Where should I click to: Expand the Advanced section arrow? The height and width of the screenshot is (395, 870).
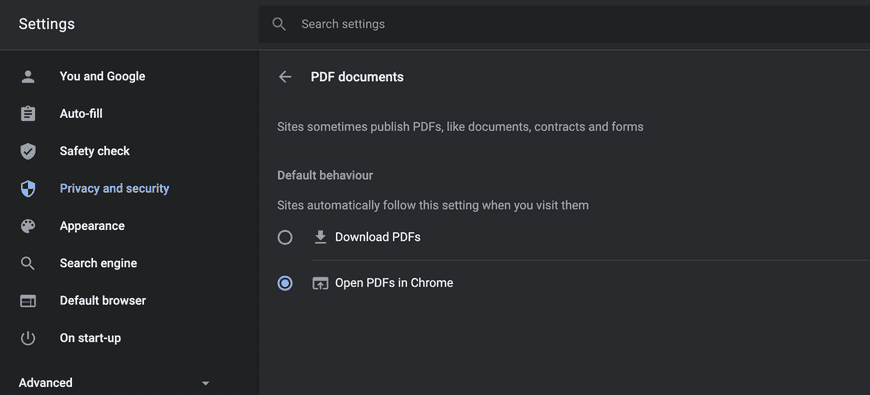click(x=206, y=383)
